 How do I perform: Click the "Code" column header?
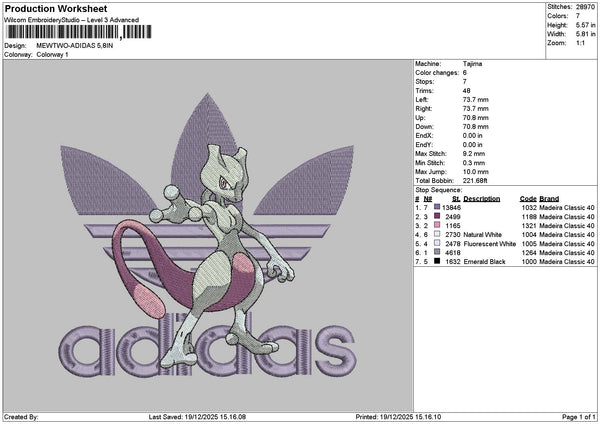[528, 199]
